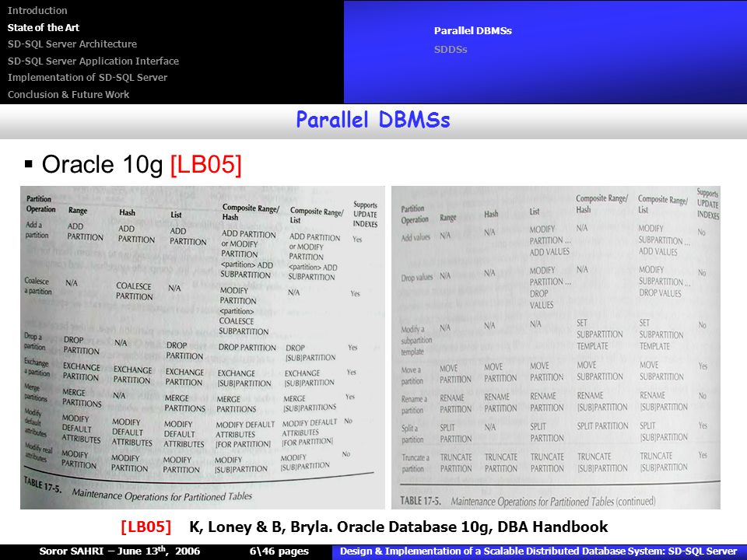Open the Introduction section link

click(37, 10)
